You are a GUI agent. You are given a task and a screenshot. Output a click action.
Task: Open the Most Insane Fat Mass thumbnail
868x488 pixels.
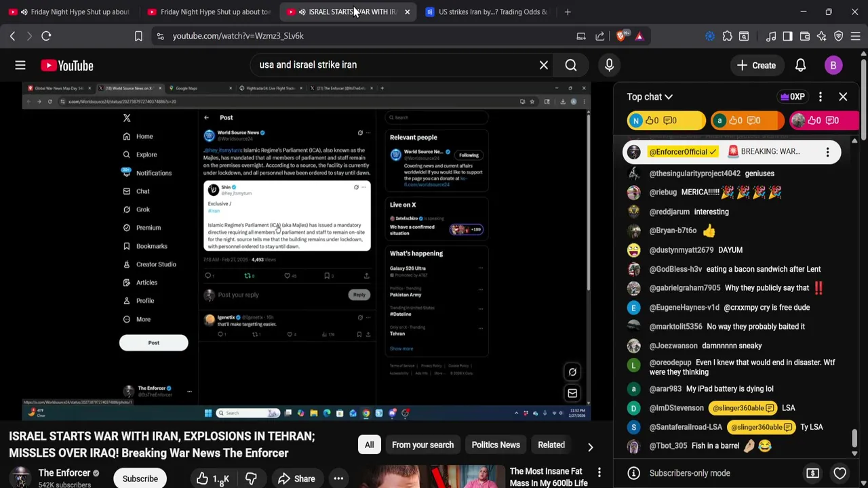[431, 476]
